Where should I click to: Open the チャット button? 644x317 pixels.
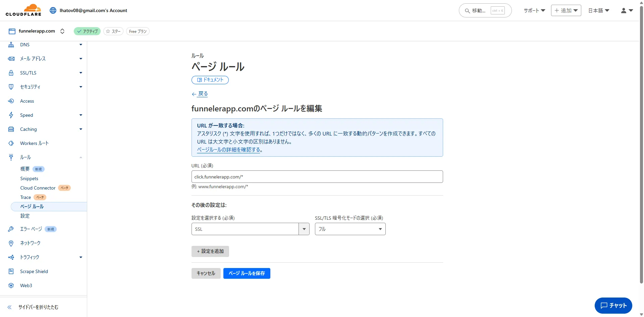pos(613,306)
